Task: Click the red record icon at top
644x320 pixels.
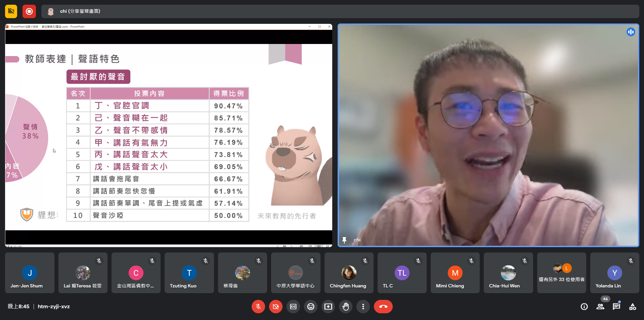Action: tap(29, 11)
